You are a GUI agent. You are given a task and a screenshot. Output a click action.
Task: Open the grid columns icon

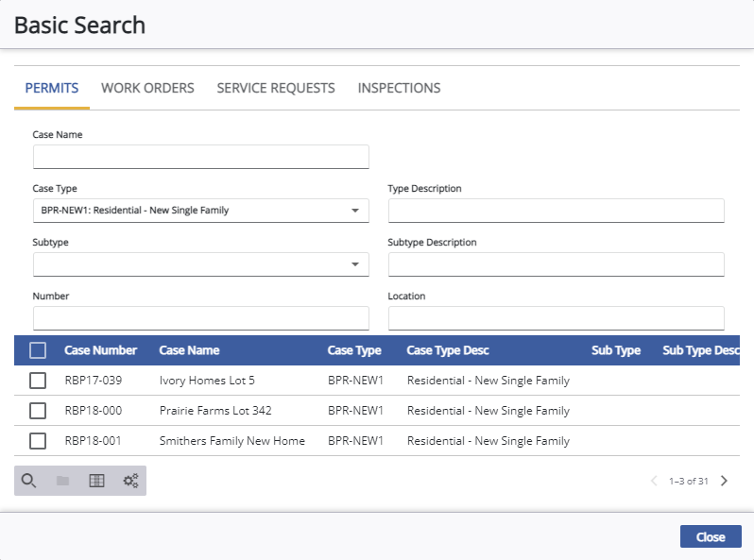coord(96,481)
